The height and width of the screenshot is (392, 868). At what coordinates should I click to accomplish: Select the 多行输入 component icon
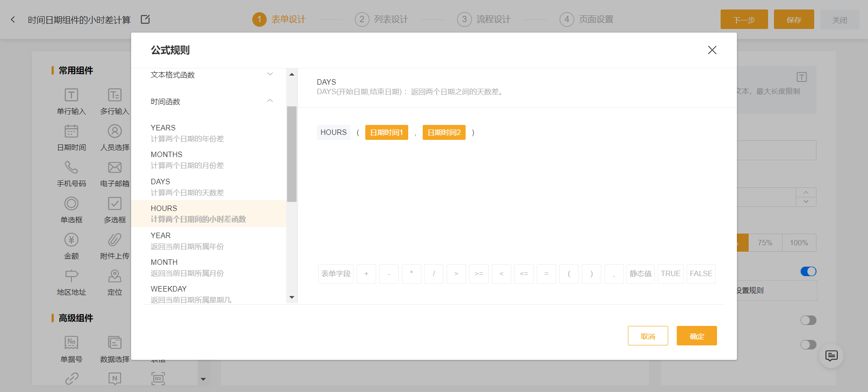115,95
